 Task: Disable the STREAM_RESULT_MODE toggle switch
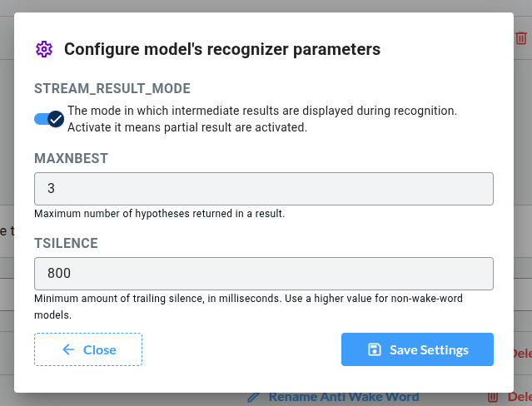point(49,119)
